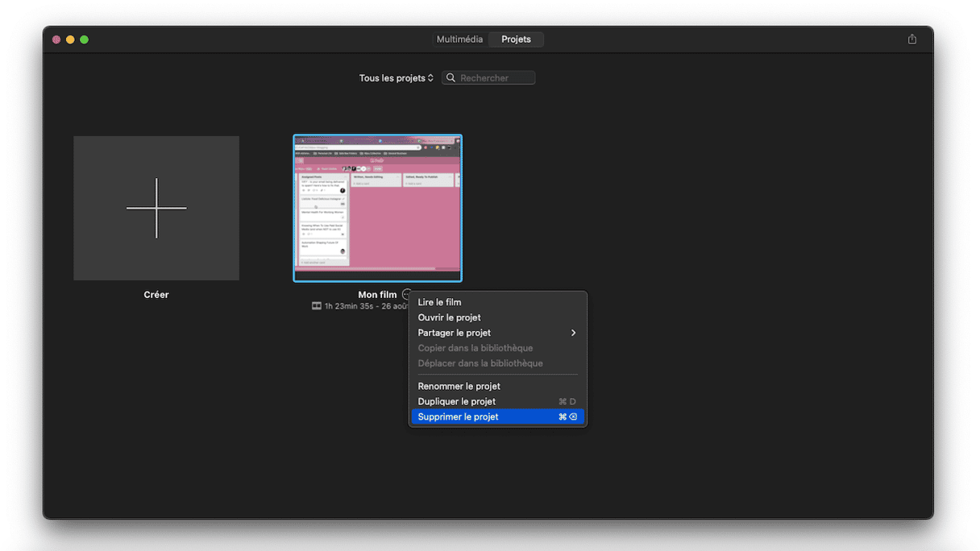The image size is (980, 551).
Task: Select the Mon film project thumbnail
Action: click(x=377, y=208)
